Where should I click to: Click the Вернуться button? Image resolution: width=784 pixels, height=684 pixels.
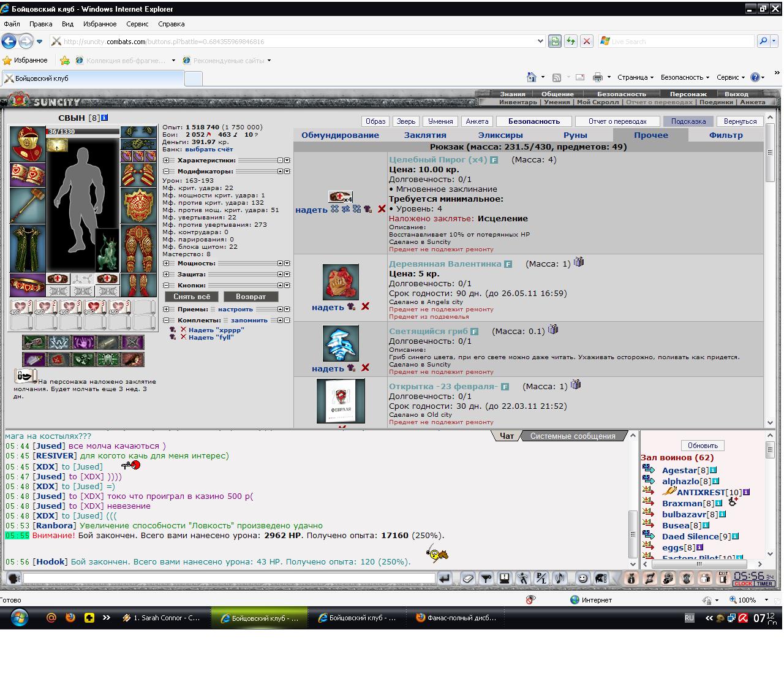pyautogui.click(x=740, y=121)
